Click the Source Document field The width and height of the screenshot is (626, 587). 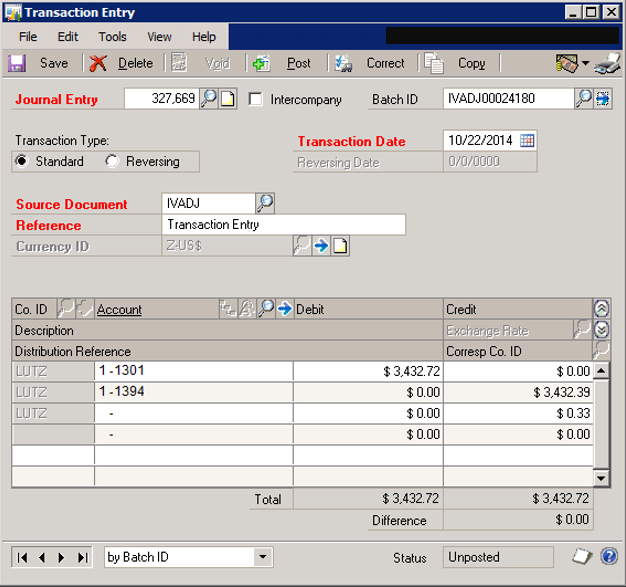pyautogui.click(x=208, y=203)
